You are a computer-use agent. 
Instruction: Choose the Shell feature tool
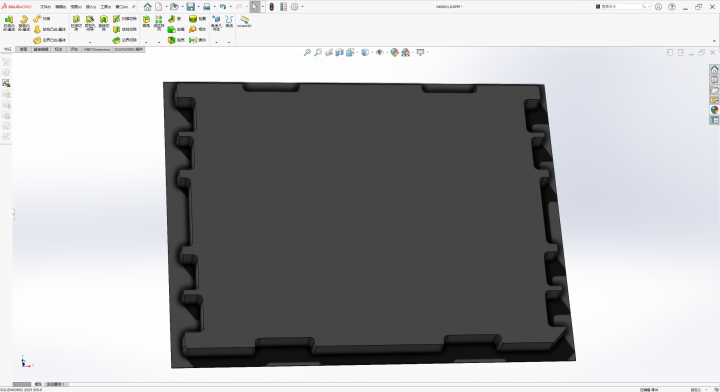tap(176, 40)
